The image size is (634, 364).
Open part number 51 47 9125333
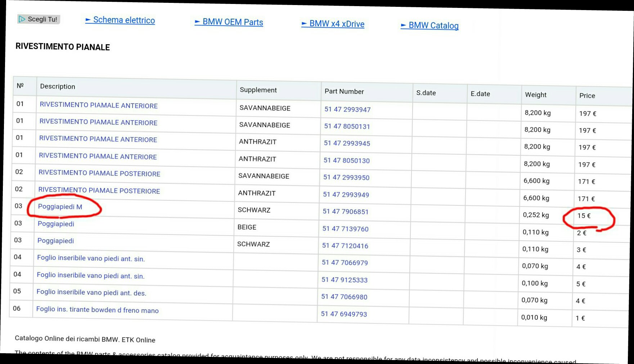point(345,280)
